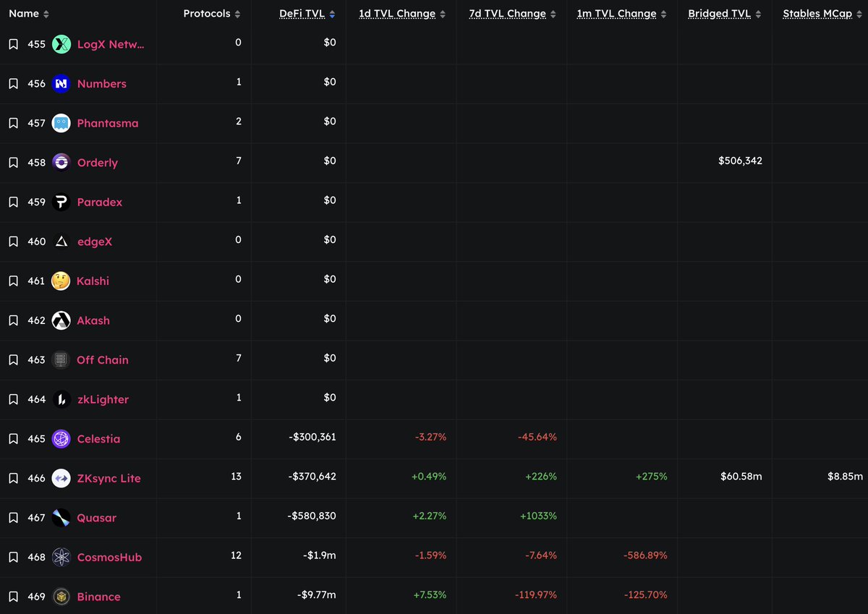Toggle bookmark for Paradex row
The width and height of the screenshot is (868, 614).
13,202
